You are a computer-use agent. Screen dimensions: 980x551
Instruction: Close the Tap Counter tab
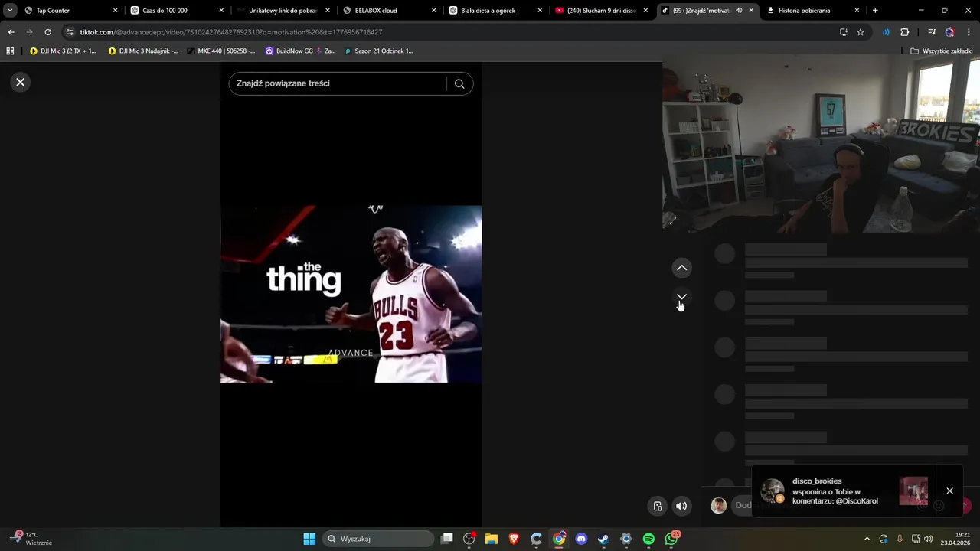[116, 11]
